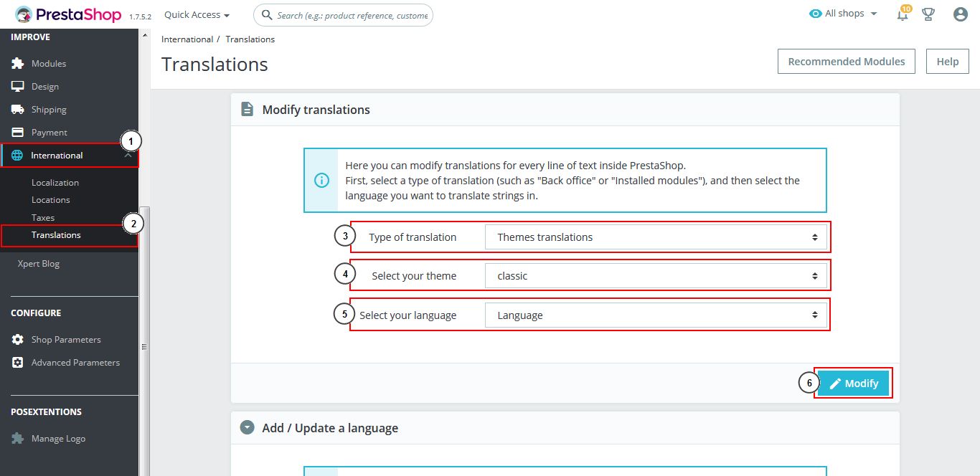Click the user profile avatar icon
Image resolution: width=980 pixels, height=476 pixels.
pos(961,14)
